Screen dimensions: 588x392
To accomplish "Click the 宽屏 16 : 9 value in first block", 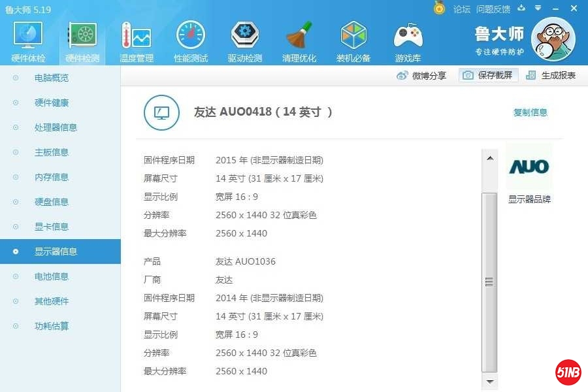I will click(237, 197).
